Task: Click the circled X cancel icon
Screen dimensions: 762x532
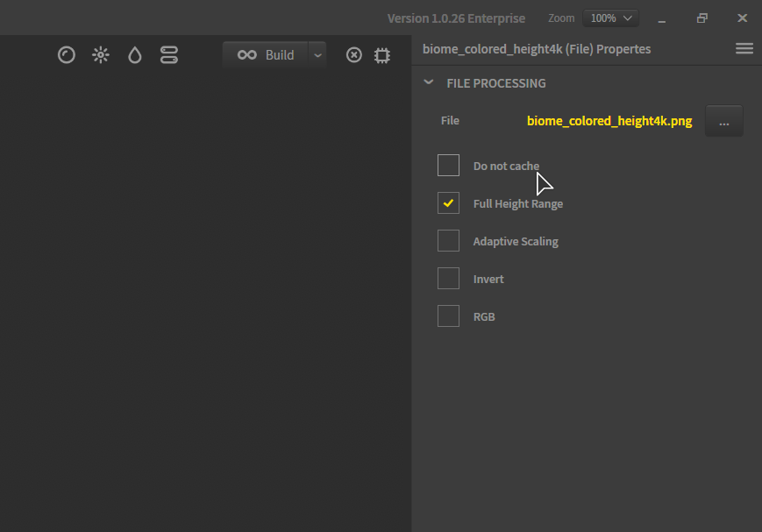Action: [354, 55]
